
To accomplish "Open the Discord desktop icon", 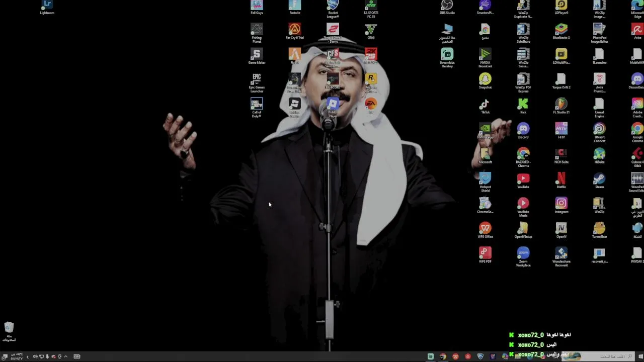I will (x=523, y=131).
